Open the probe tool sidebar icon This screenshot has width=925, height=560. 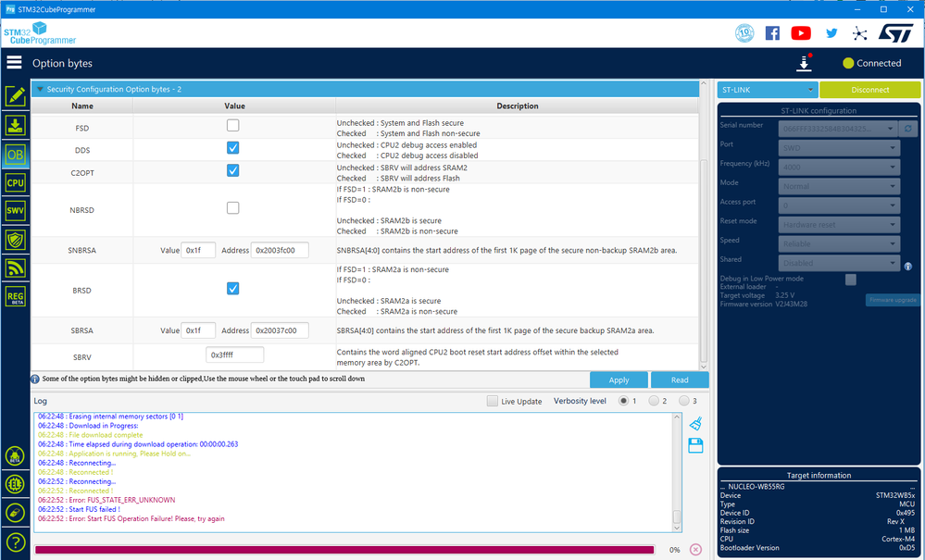[x=16, y=513]
